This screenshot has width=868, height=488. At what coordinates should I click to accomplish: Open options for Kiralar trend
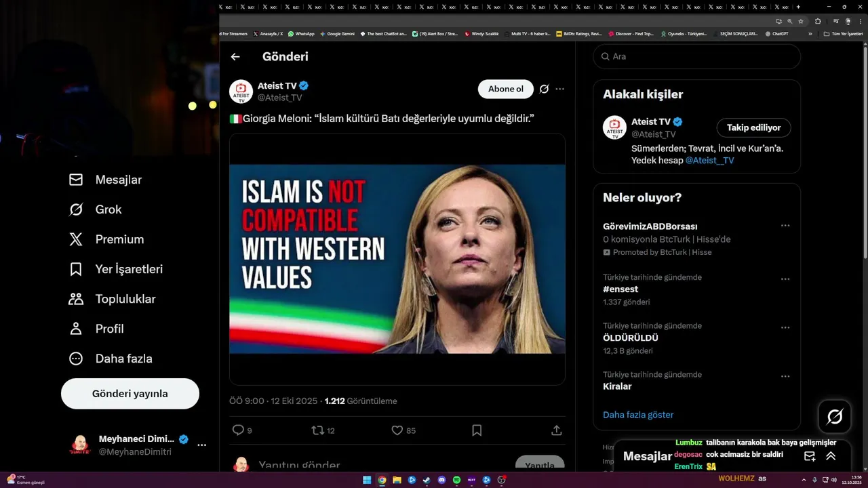point(785,376)
